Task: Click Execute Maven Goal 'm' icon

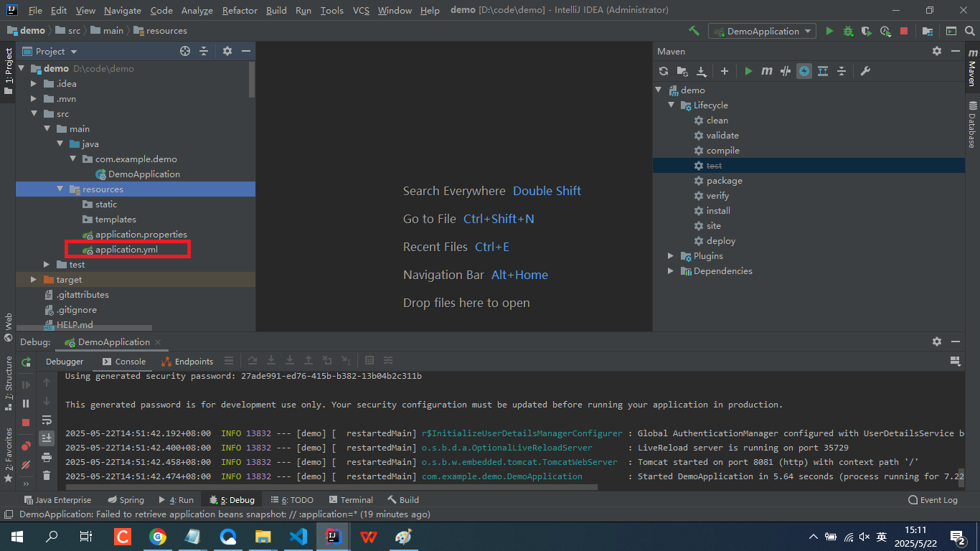Action: pos(767,71)
